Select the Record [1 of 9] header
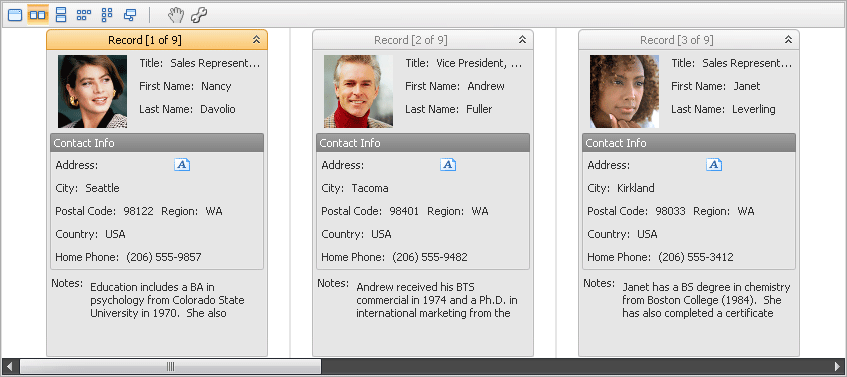847x377 pixels. (157, 39)
